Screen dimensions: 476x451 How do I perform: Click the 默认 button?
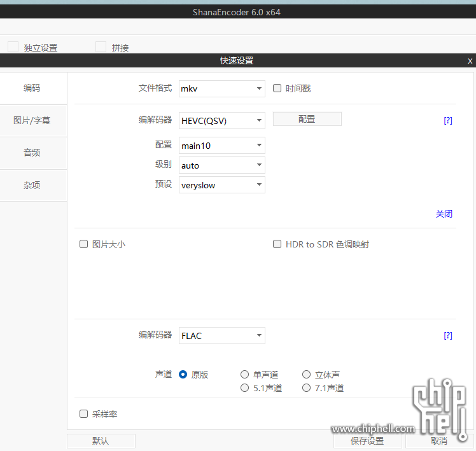[x=101, y=441]
